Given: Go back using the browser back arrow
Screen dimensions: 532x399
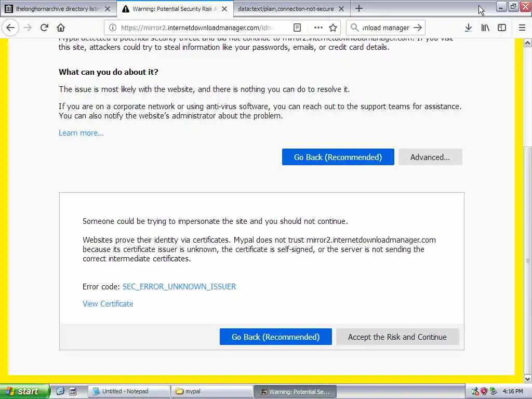Looking at the screenshot, I should click(10, 28).
